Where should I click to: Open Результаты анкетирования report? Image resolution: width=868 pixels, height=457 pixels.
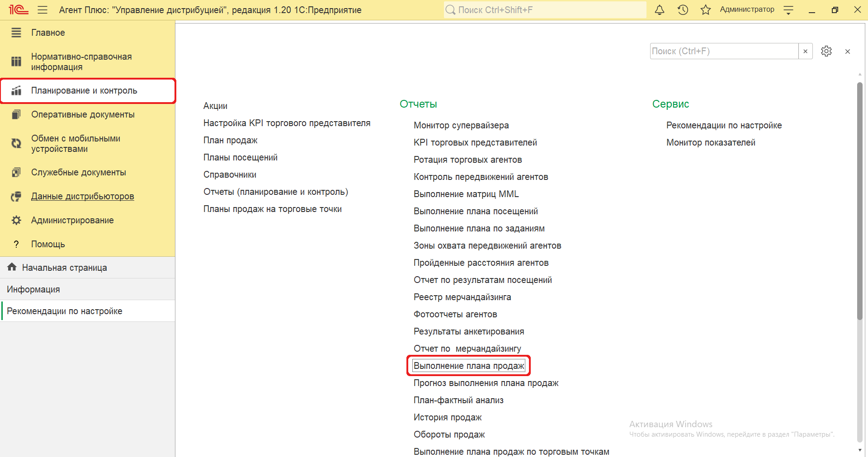point(469,331)
